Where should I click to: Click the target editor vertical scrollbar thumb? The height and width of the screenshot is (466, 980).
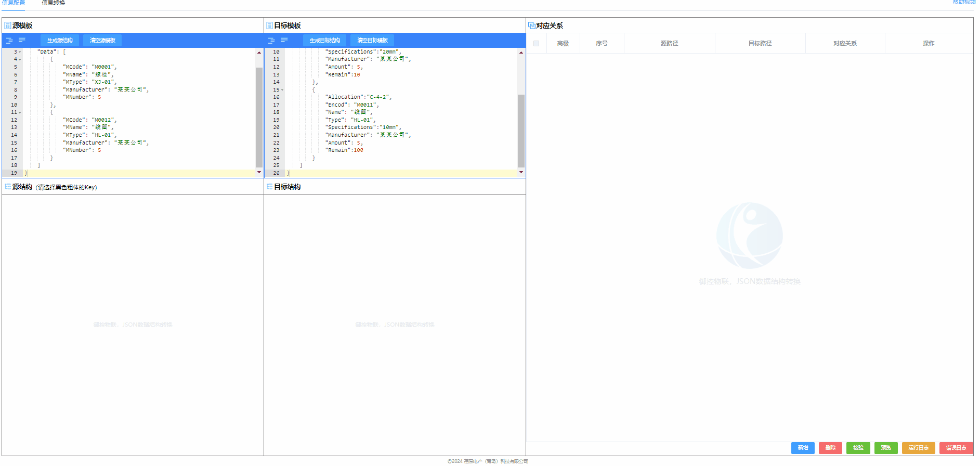tap(521, 131)
